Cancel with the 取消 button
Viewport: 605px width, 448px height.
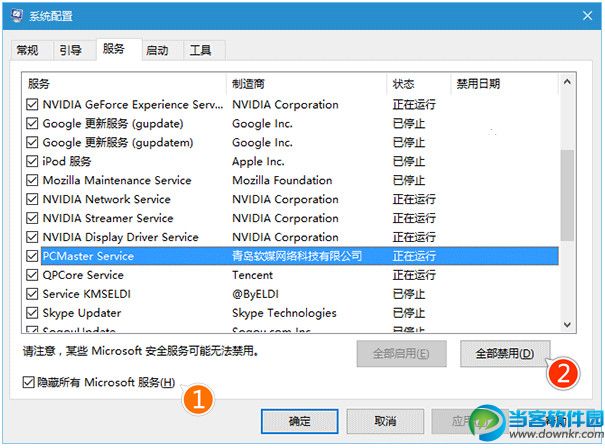pyautogui.click(x=385, y=421)
